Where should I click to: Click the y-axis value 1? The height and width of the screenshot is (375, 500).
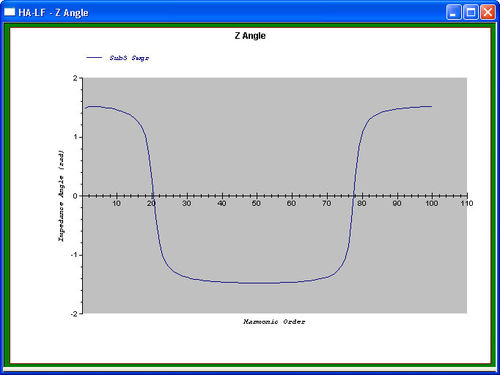coord(75,137)
